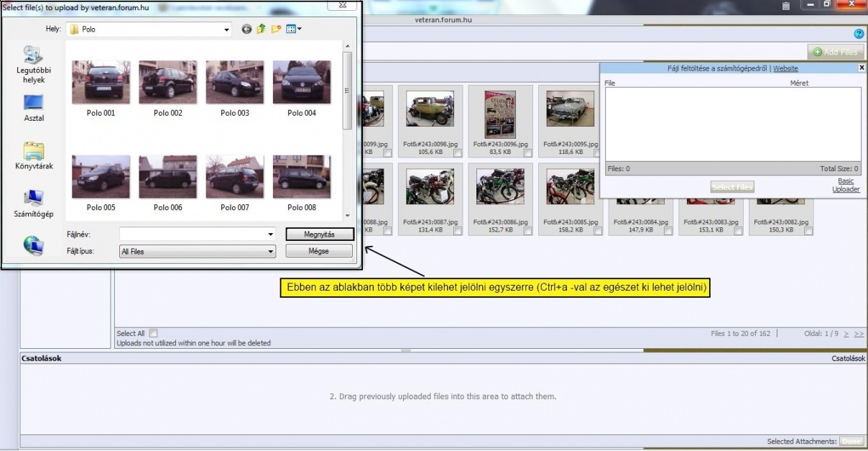Image resolution: width=868 pixels, height=451 pixels.
Task: Select the Polo 003 thumbnail
Action: pyautogui.click(x=234, y=88)
